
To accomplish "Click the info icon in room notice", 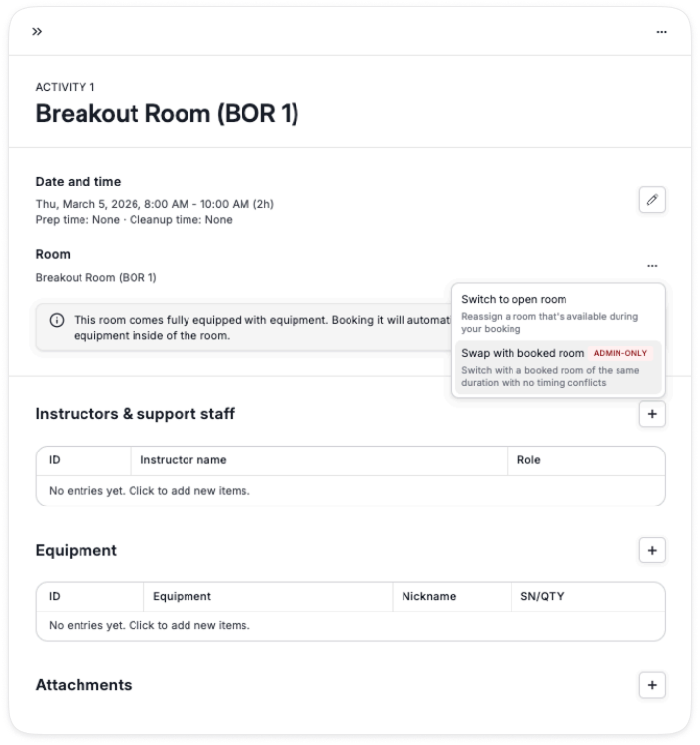I will click(57, 320).
